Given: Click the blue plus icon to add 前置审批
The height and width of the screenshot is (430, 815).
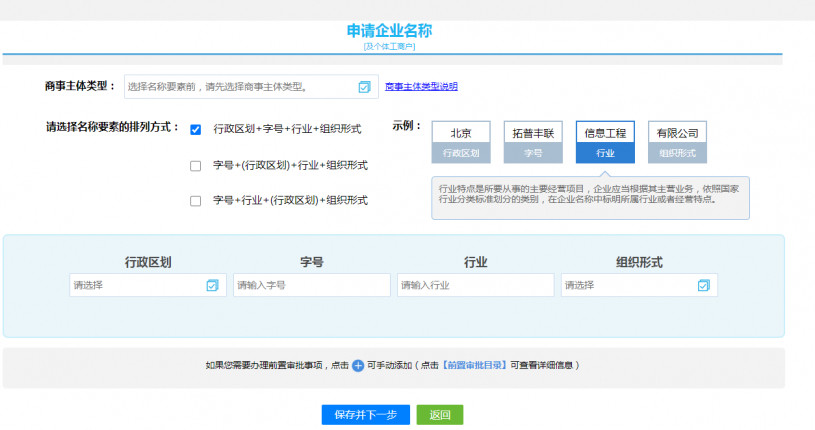Looking at the screenshot, I should pos(358,366).
